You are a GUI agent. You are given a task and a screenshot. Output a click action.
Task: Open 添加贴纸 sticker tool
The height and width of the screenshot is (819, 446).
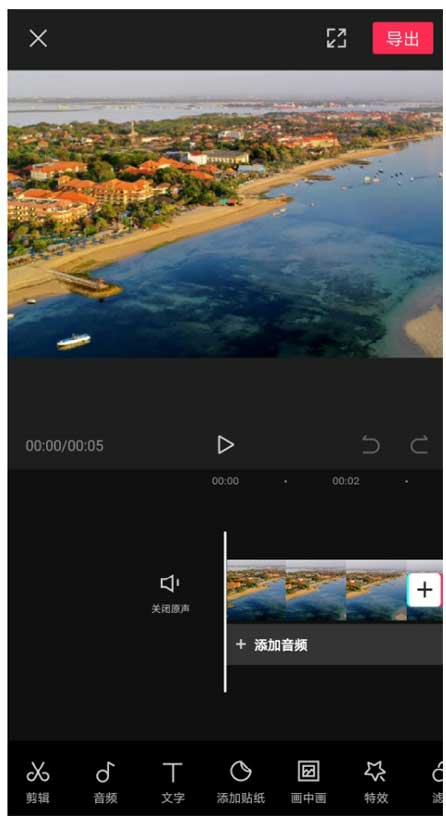click(241, 781)
